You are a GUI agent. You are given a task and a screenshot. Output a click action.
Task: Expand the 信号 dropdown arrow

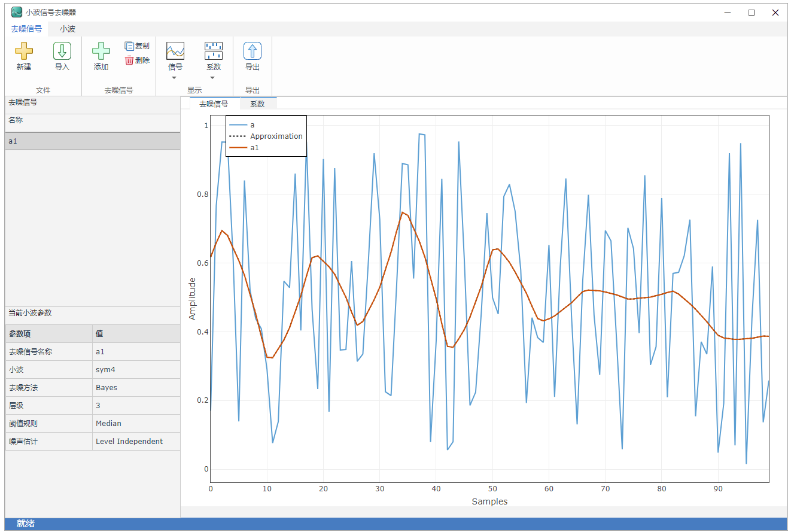[175, 78]
